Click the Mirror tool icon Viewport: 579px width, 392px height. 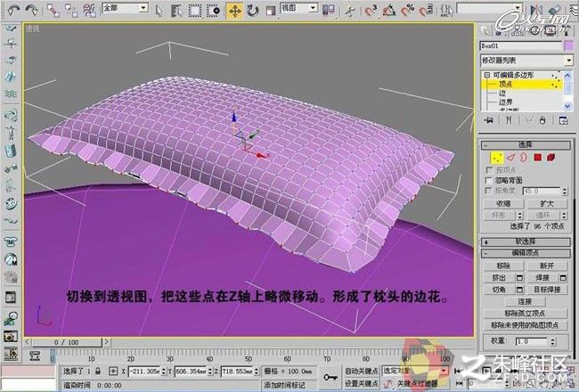pos(536,11)
